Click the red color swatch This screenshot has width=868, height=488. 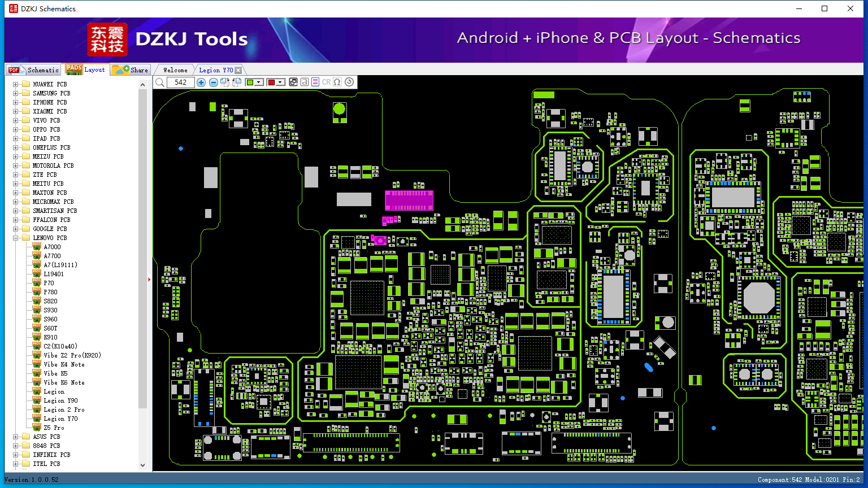(x=271, y=82)
